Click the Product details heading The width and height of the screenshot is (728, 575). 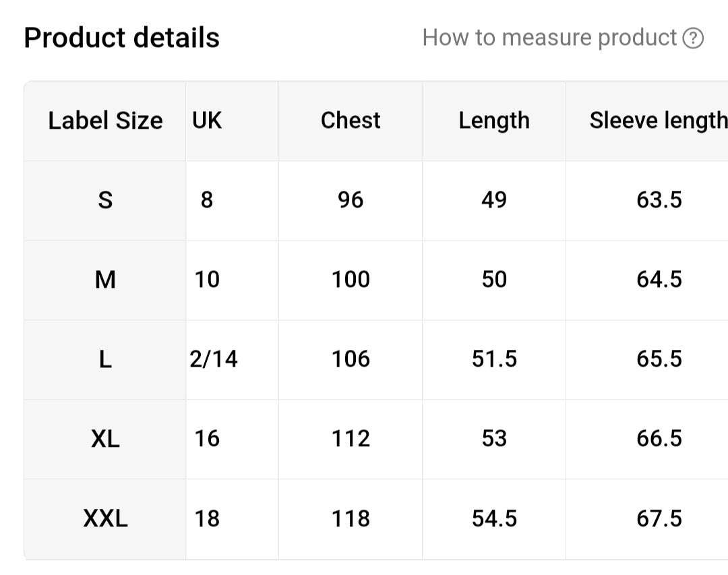tap(121, 38)
